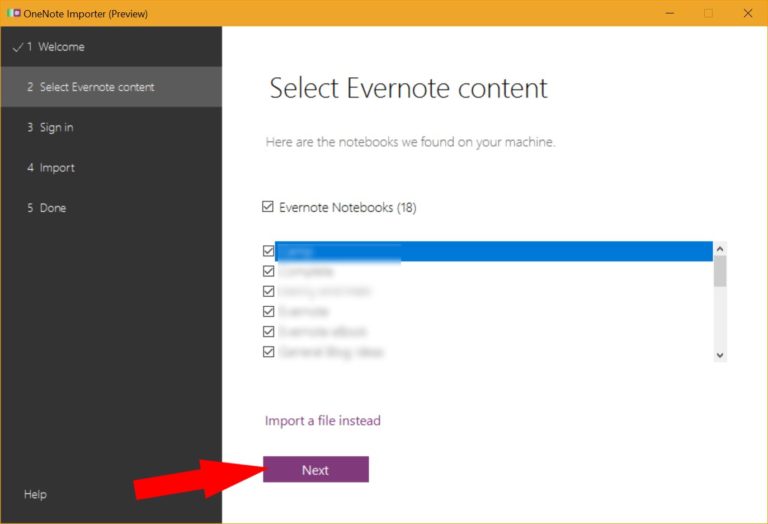This screenshot has height=524, width=768.
Task: Toggle the checkbox on the blue highlighted notebook row
Action: click(x=268, y=251)
